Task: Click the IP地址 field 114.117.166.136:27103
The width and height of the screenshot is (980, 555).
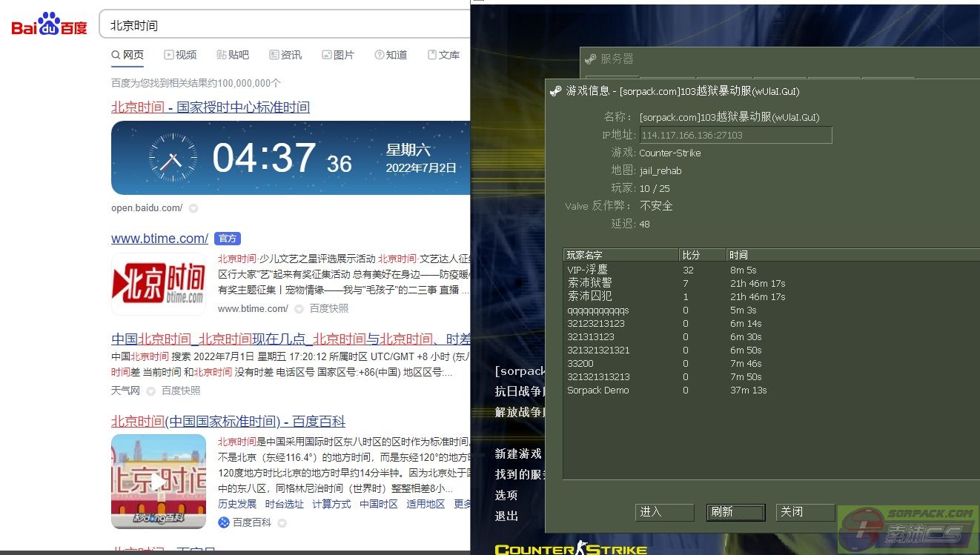Action: [735, 135]
